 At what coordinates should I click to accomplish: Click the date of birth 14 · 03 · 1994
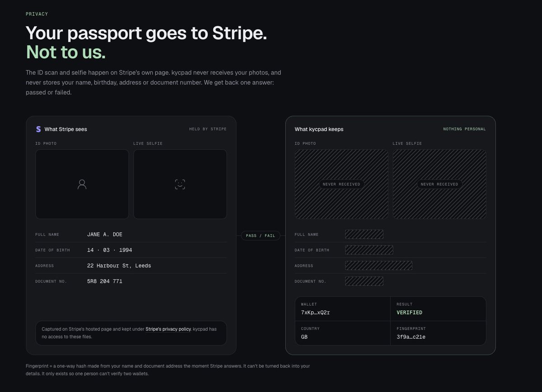coord(110,250)
